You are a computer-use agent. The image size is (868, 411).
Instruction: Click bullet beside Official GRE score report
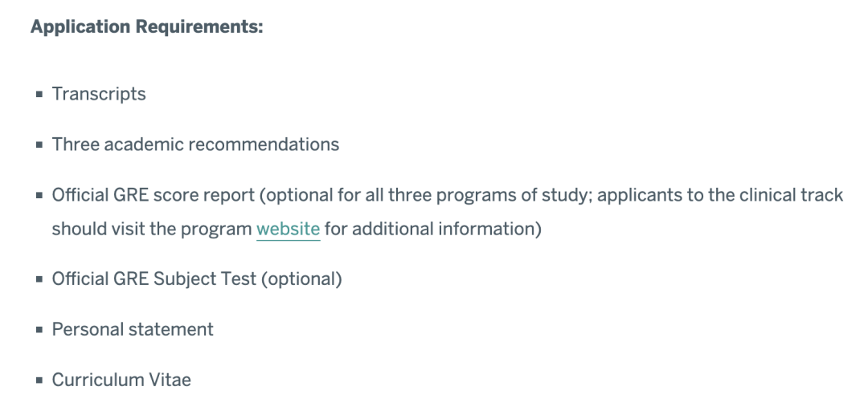coord(39,195)
